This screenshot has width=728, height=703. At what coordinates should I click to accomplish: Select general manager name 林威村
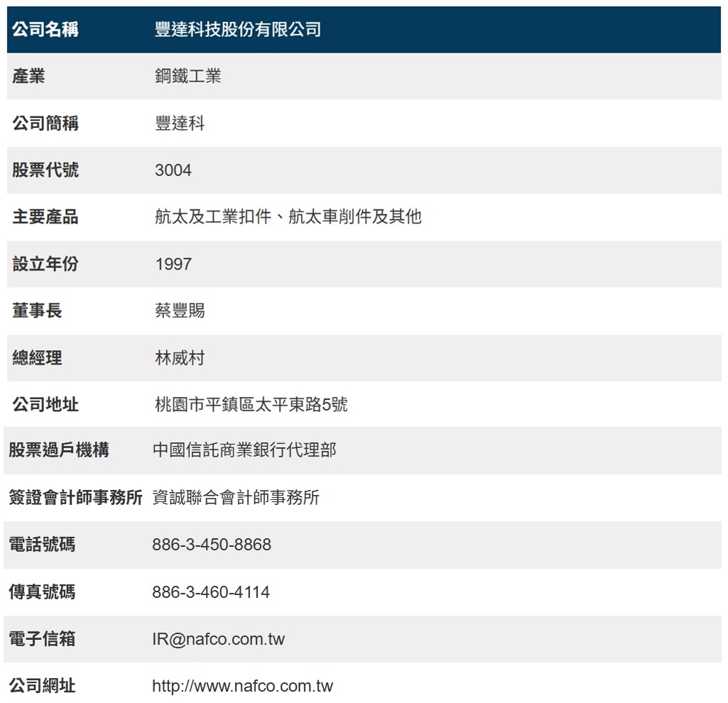(x=180, y=358)
